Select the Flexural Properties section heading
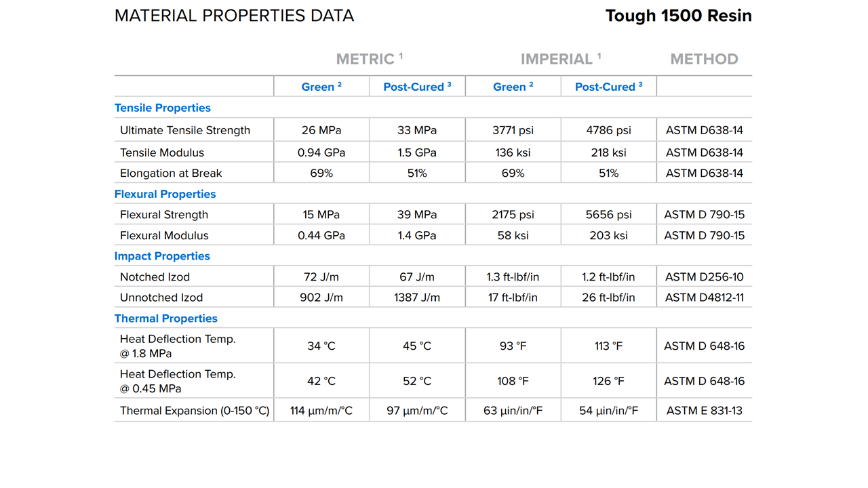 [x=165, y=194]
